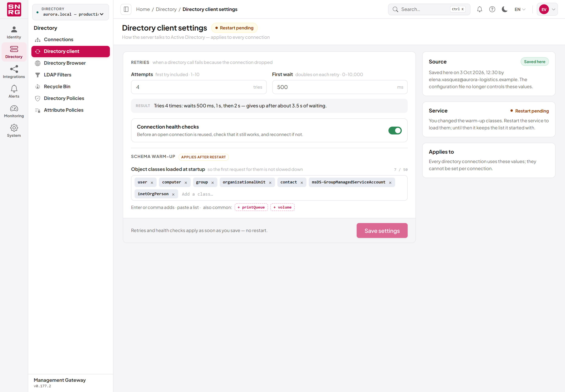565x392 pixels.
Task: Expand the aurora.local directory selector
Action: [x=71, y=12]
